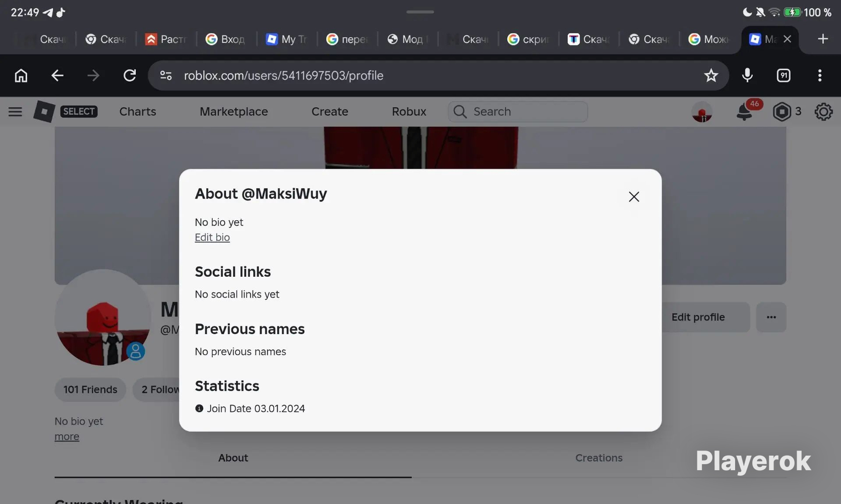Open the Chrome three-dot menu
The image size is (841, 504).
coord(820,76)
